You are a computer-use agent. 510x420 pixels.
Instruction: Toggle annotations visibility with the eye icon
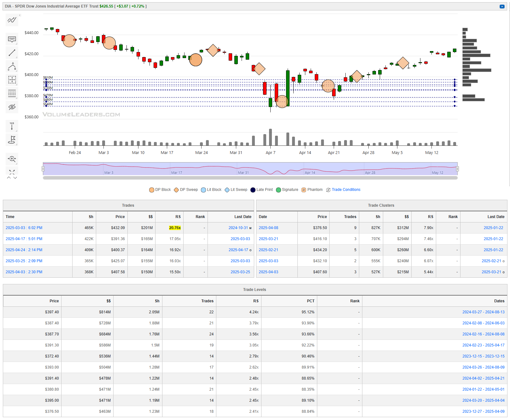pyautogui.click(x=12, y=107)
